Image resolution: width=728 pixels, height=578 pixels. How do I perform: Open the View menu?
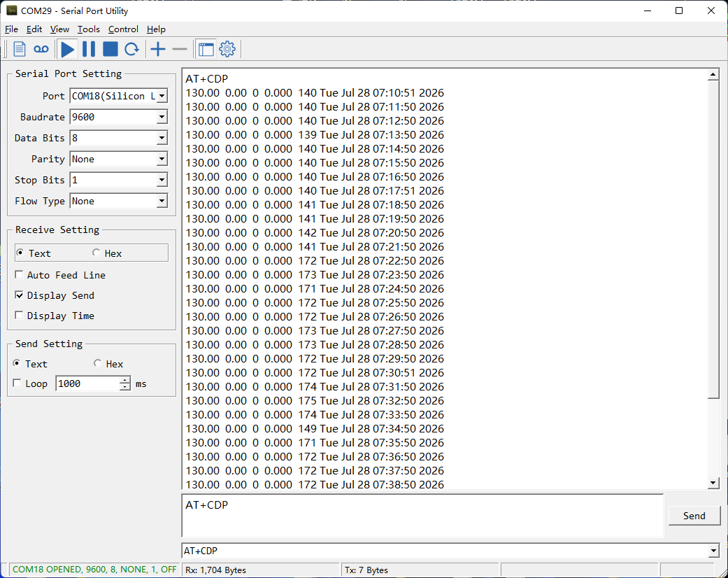click(x=59, y=29)
